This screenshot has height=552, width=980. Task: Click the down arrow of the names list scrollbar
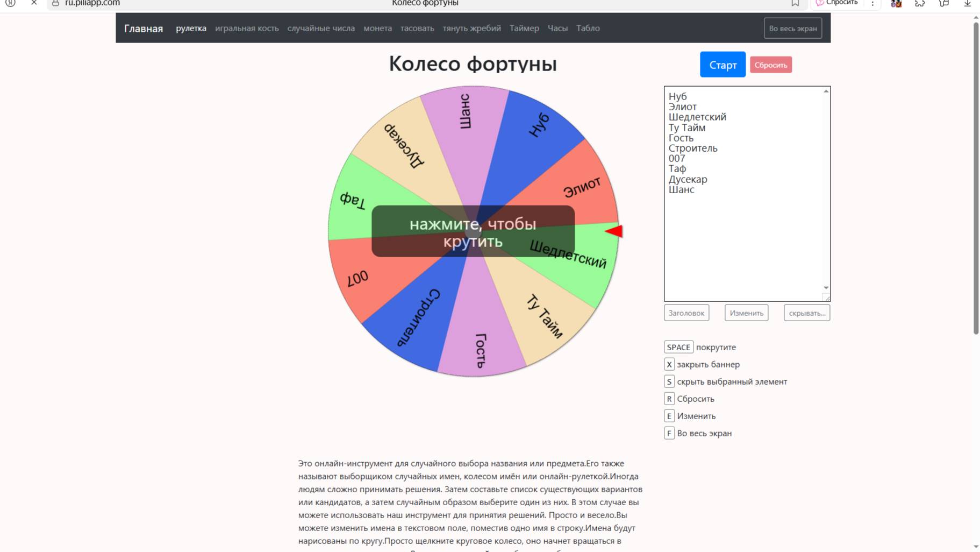(827, 287)
